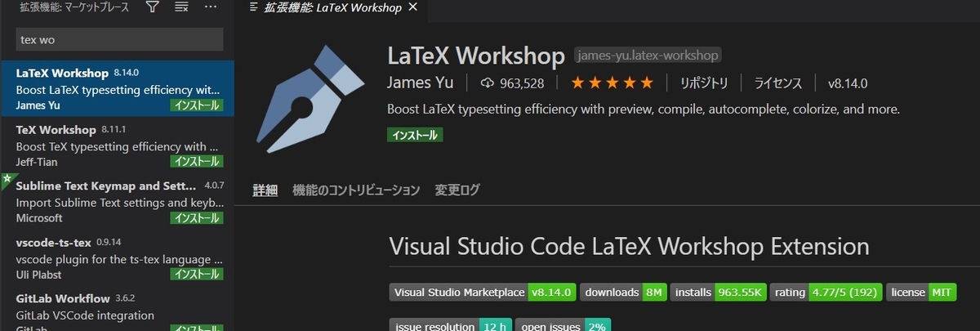Click the 拡張機能: マーケットプレース sidebar title
This screenshot has width=980, height=331.
click(x=73, y=7)
